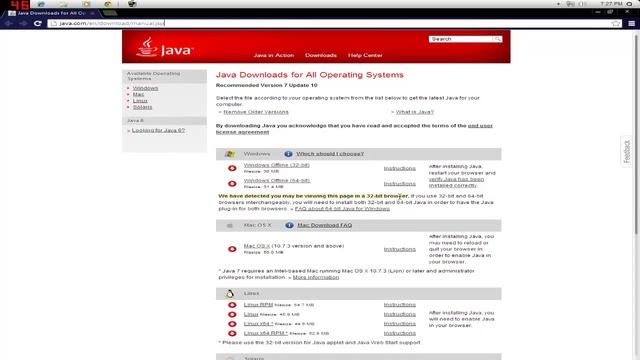This screenshot has width=640, height=360.
Task: Close the Java Downloads browser tab
Action: tap(93, 13)
